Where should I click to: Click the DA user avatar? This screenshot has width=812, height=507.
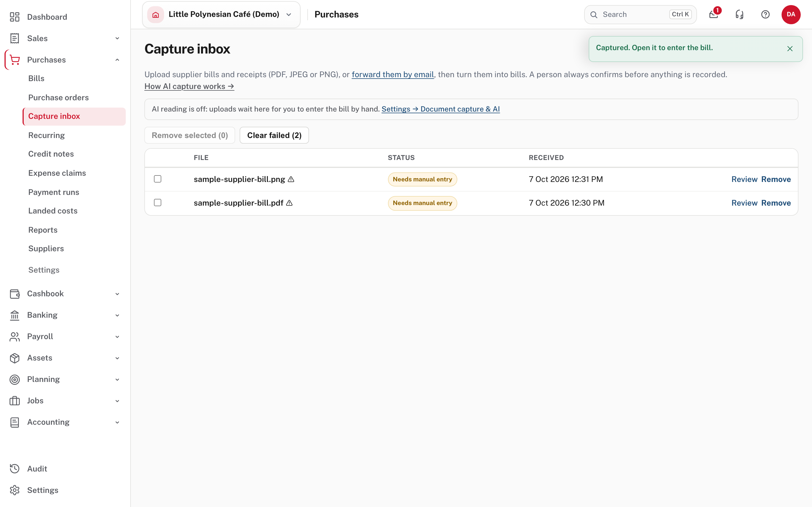point(791,14)
